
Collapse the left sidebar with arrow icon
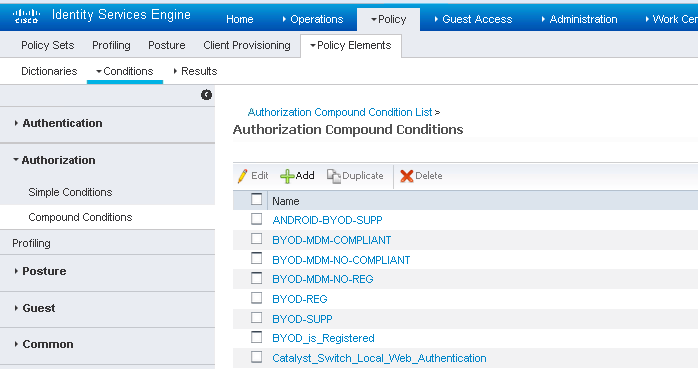[x=206, y=95]
